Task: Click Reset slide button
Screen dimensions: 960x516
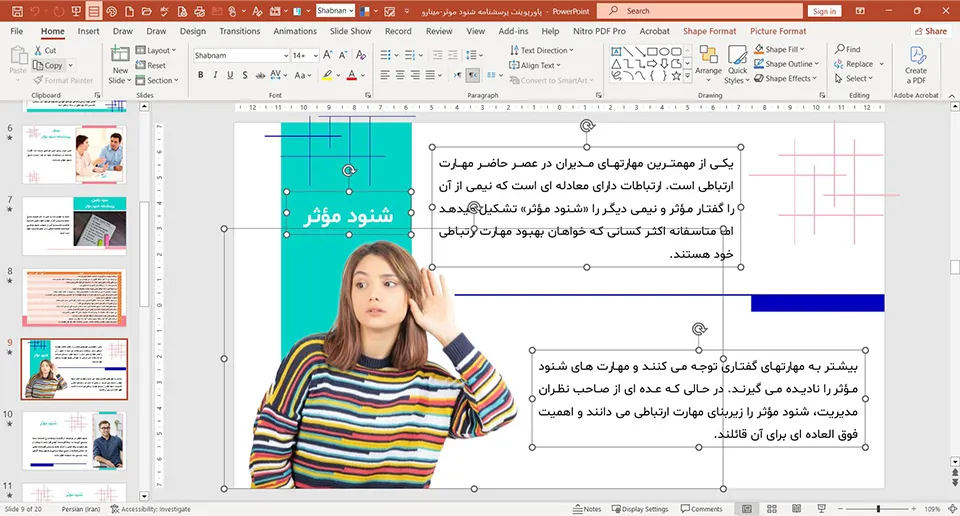Action: point(151,65)
